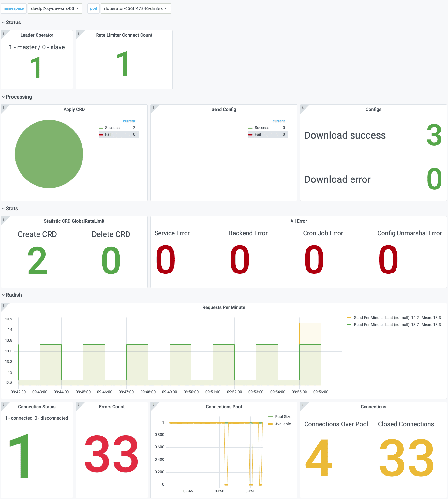Open the da-dp2-sy-dev-srls-03 namespace dropdown
This screenshot has width=448, height=499.
55,8
